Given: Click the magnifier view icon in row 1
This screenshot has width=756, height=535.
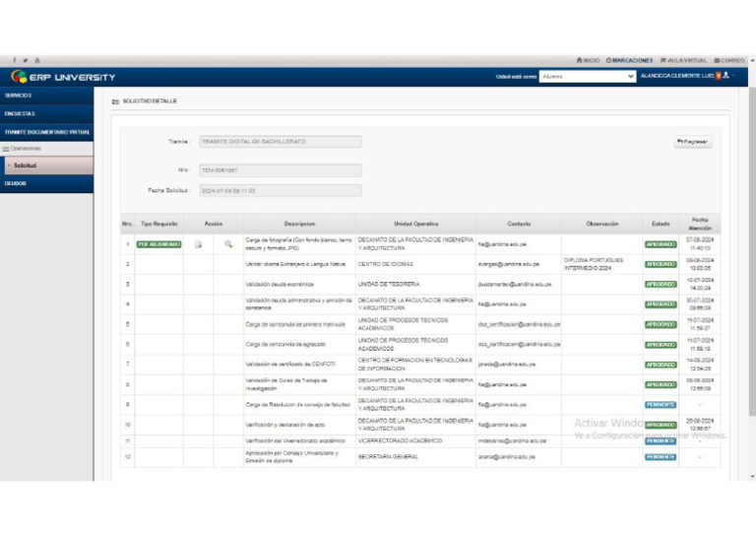Looking at the screenshot, I should pyautogui.click(x=227, y=243).
